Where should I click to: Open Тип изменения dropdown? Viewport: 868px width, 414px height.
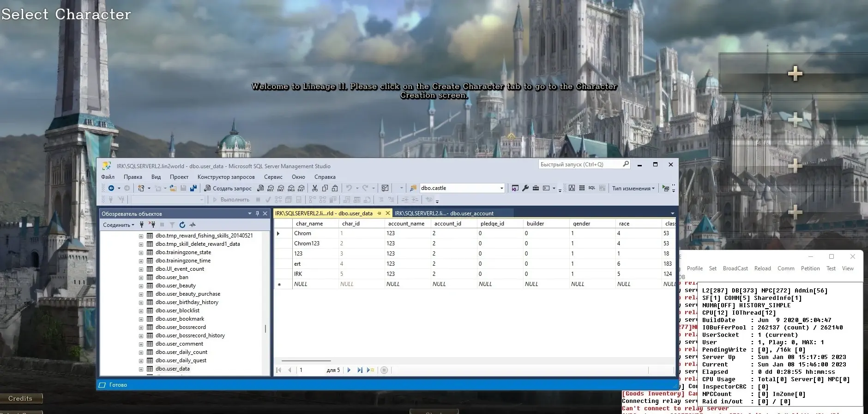tap(633, 188)
